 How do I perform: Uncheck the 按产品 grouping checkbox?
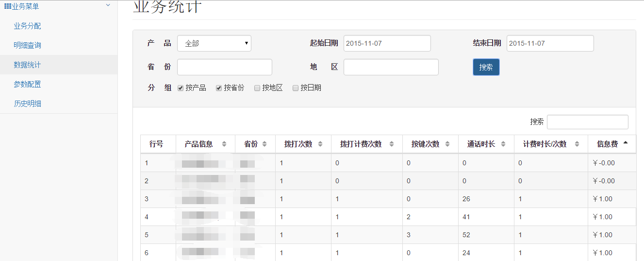pos(181,88)
